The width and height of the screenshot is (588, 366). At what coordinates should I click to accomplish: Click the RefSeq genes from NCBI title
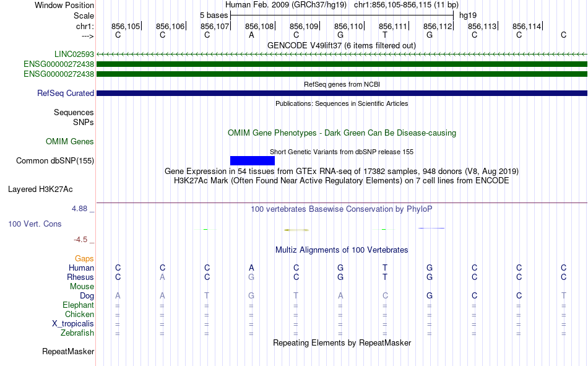(x=342, y=84)
